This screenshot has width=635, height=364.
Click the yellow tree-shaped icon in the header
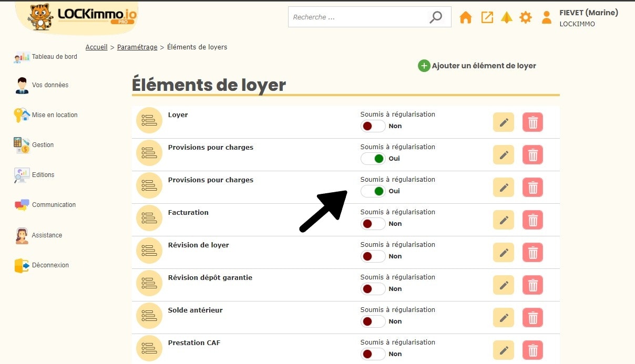[x=506, y=17]
